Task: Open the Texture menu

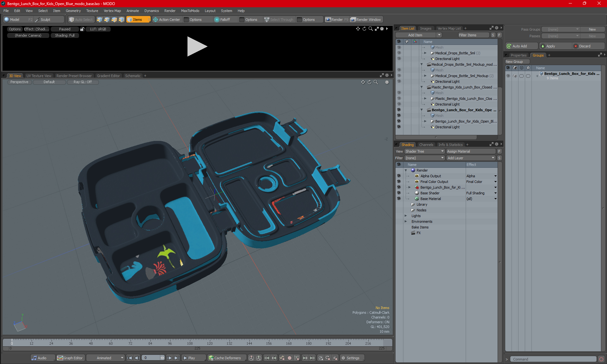Action: tap(92, 11)
